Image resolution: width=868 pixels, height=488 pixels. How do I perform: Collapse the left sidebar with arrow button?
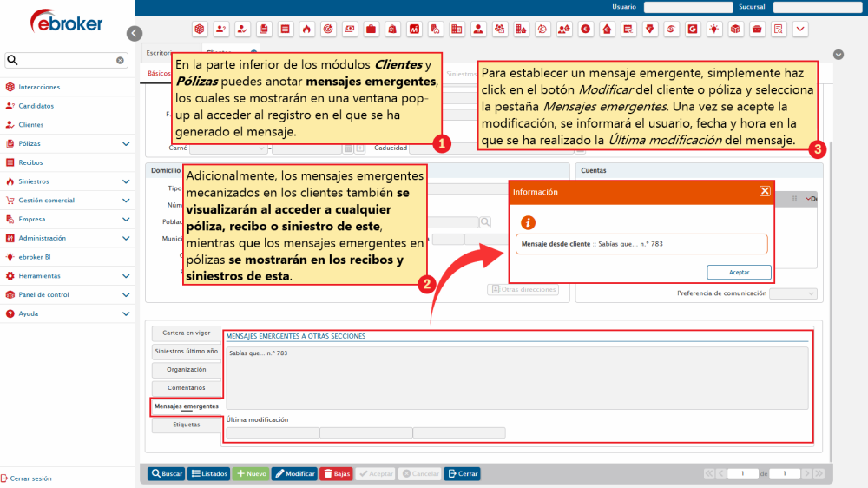(x=134, y=33)
